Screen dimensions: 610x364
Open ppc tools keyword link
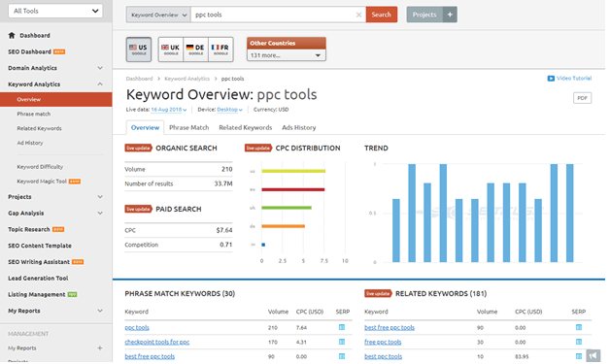tap(137, 327)
